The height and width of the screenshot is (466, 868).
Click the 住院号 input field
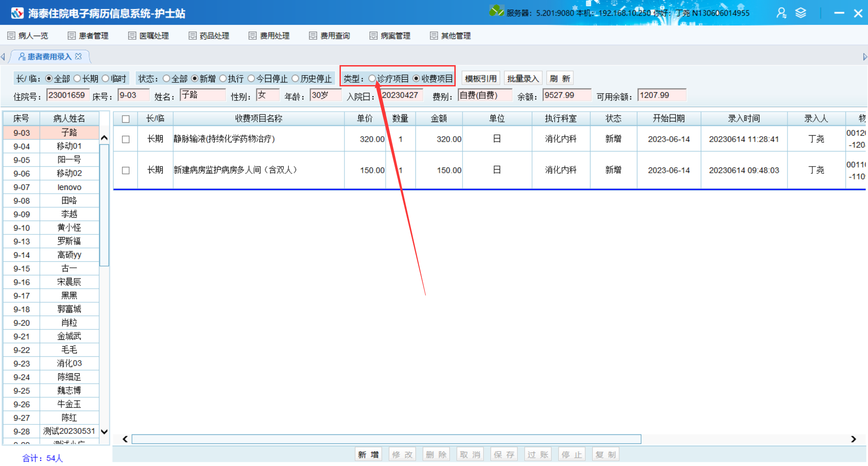(68, 95)
